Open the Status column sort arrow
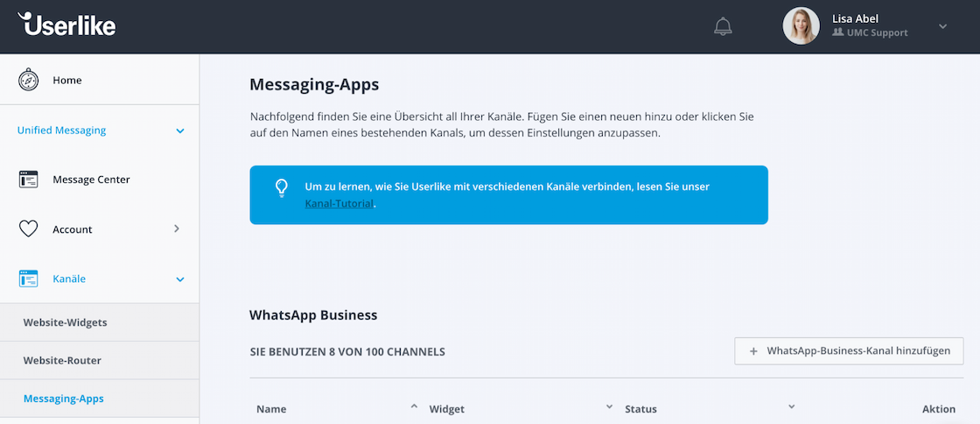The height and width of the screenshot is (424, 980). 791,407
